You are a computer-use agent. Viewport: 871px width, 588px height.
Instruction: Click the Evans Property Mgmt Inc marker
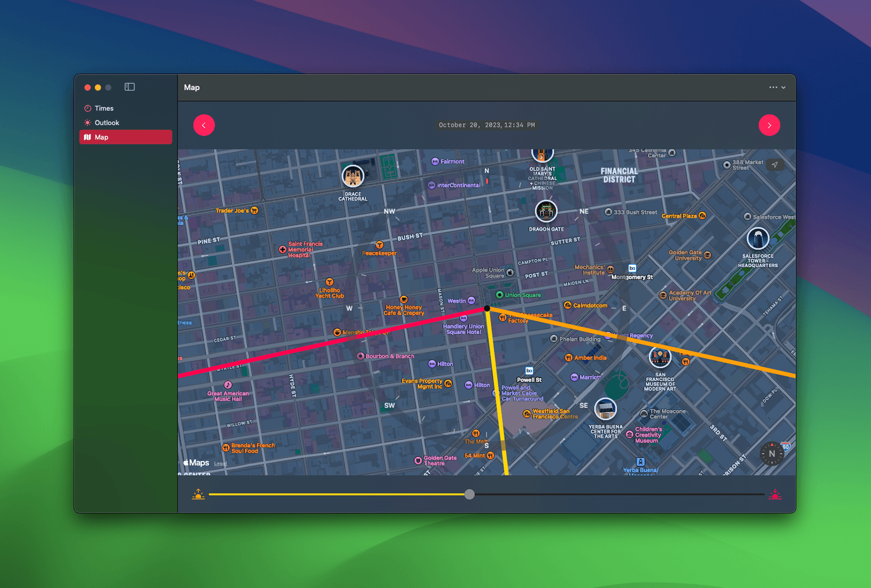448,383
